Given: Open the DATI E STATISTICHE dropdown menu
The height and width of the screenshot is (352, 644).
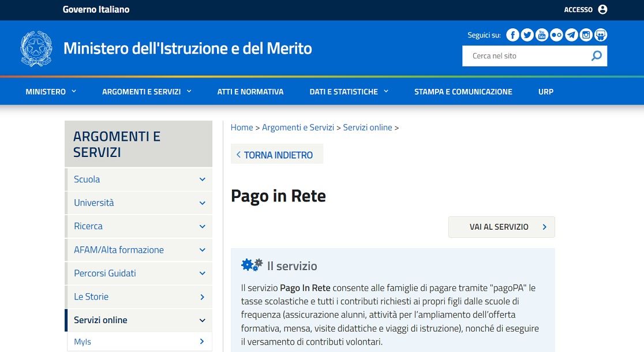Looking at the screenshot, I should (349, 92).
